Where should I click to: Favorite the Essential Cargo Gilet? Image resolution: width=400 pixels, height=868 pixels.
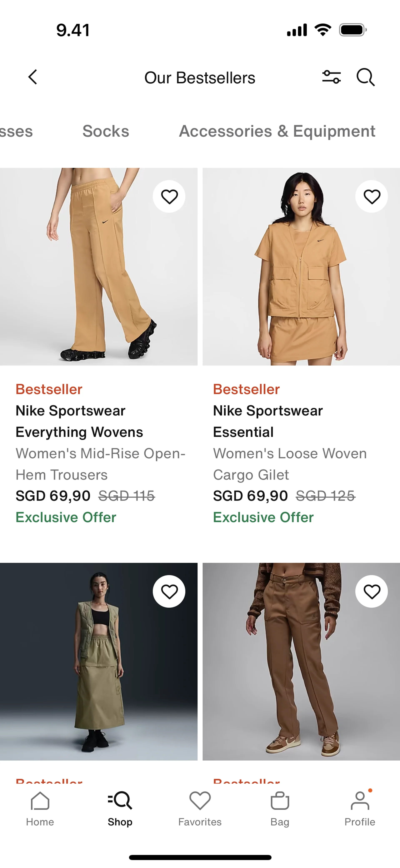pyautogui.click(x=371, y=196)
